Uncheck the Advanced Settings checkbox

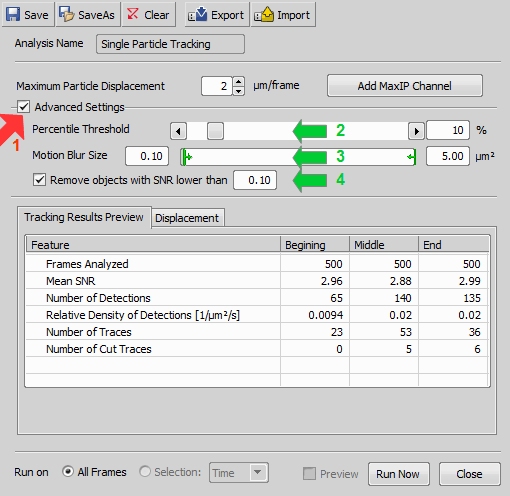pos(23,107)
